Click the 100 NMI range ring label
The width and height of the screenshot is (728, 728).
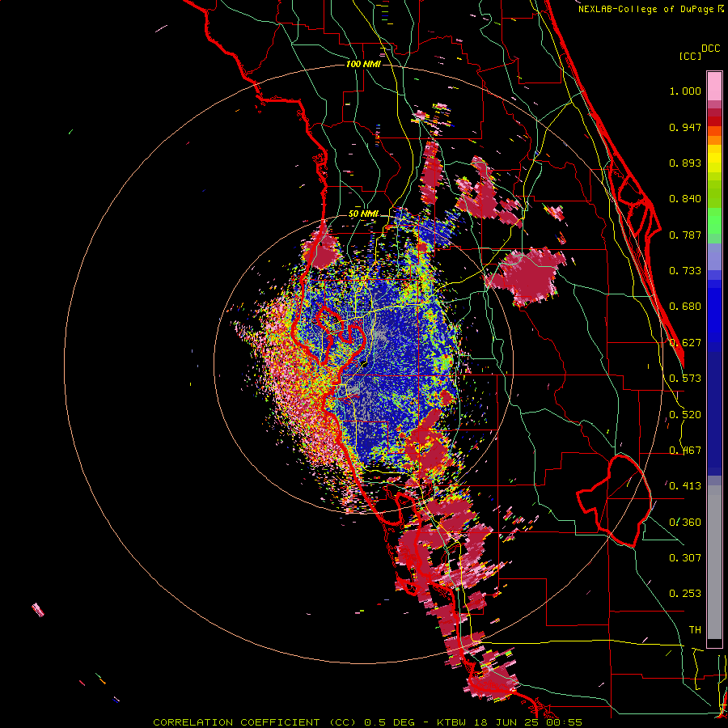tap(363, 64)
